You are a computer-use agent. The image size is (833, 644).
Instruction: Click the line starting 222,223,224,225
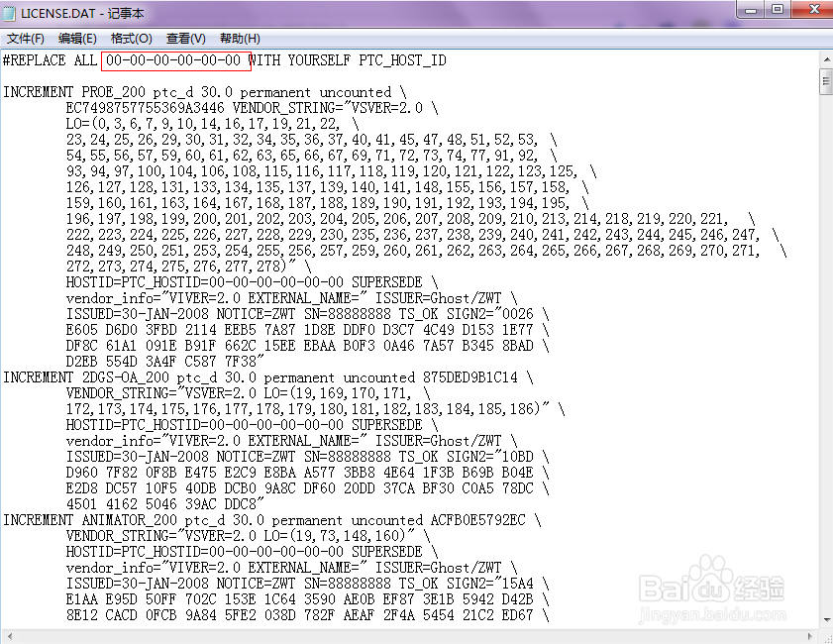point(422,235)
